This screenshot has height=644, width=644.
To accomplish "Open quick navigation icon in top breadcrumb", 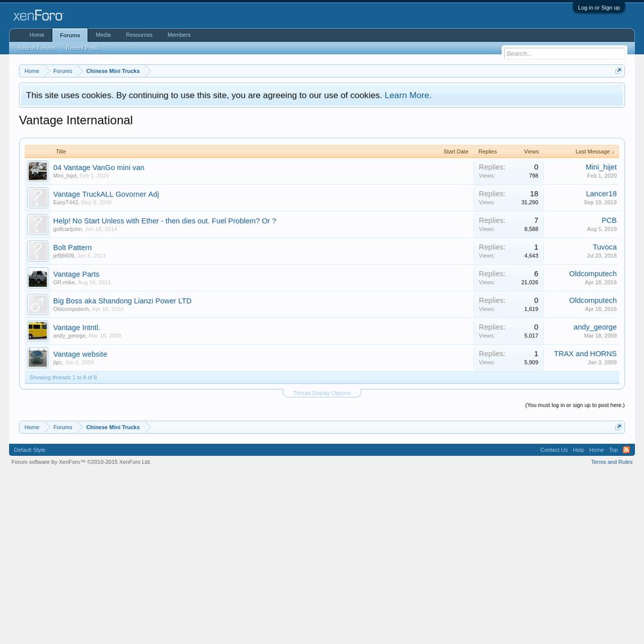I will (x=618, y=71).
